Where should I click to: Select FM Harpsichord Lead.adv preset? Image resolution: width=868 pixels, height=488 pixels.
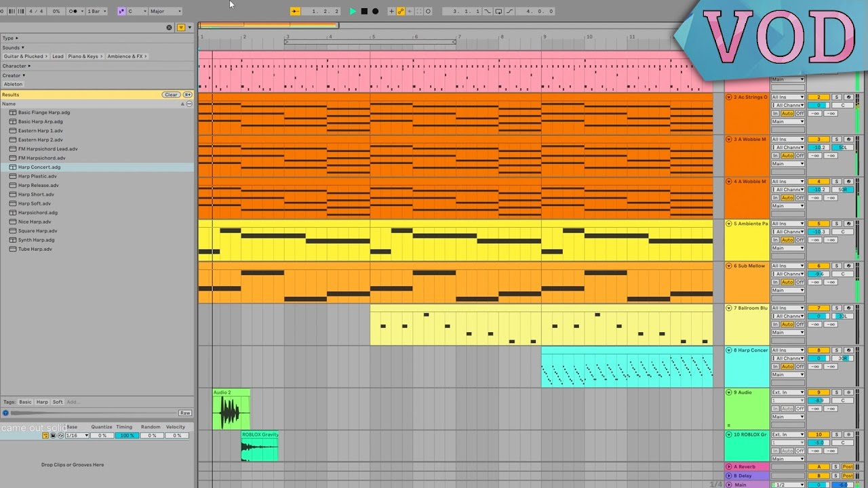[47, 149]
